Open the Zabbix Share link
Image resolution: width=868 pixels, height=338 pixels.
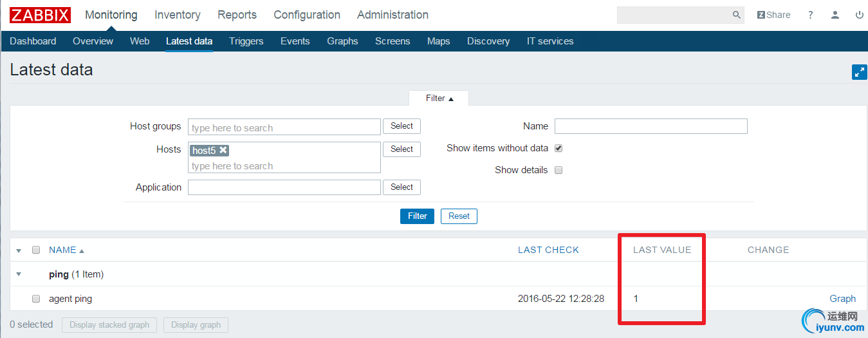pyautogui.click(x=773, y=15)
